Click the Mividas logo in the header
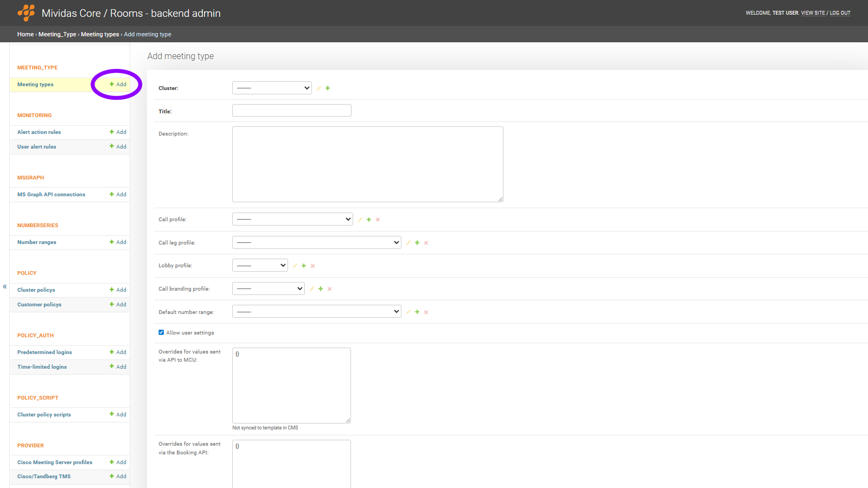The image size is (868, 488). click(26, 13)
